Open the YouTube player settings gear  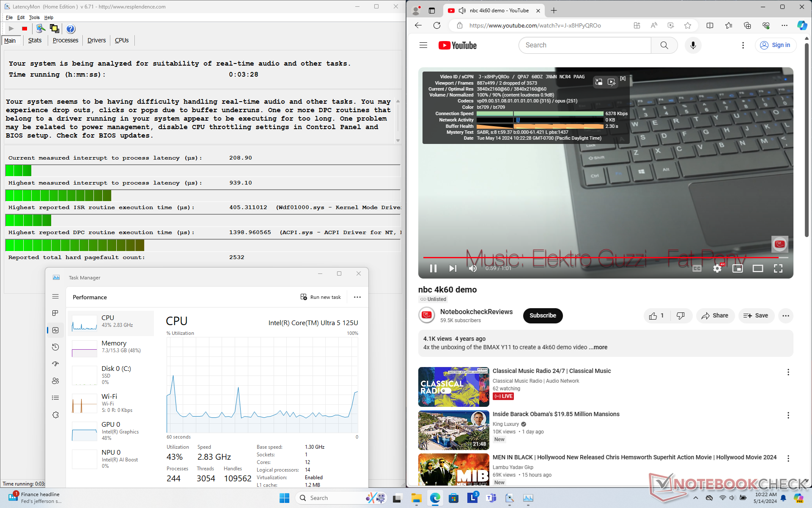click(x=717, y=268)
